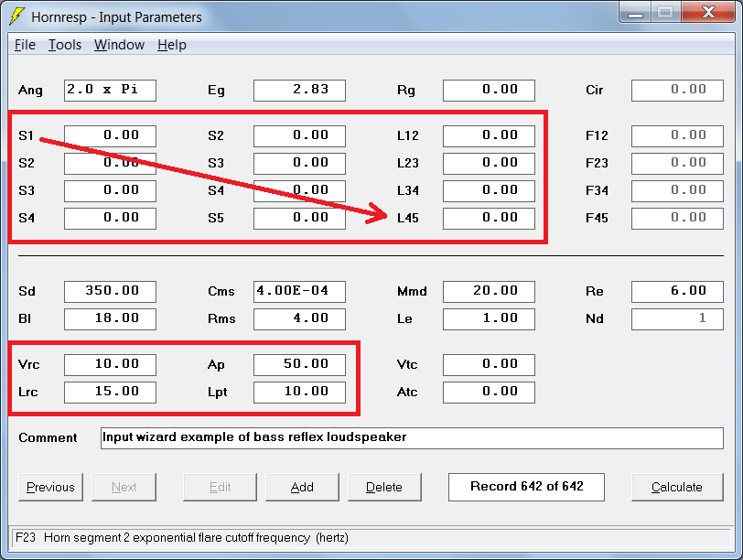Select the Ap field showing 50.00
The image size is (743, 560).
coord(299,365)
